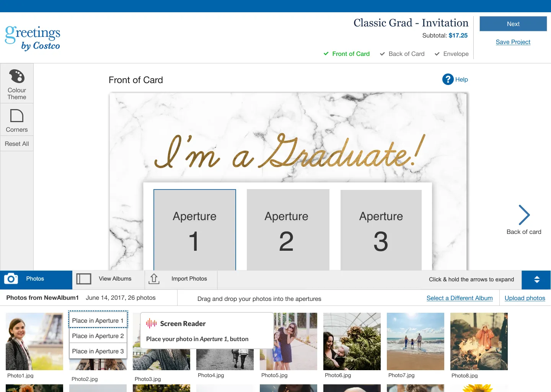Open the Import Photos tab
Screen dimensions: 551x392
click(181, 279)
